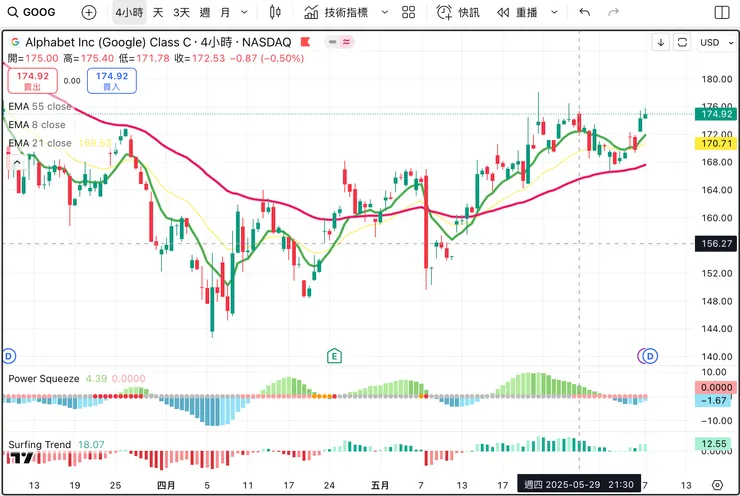
Task: Open the left D dividend marker
Action: (8, 356)
